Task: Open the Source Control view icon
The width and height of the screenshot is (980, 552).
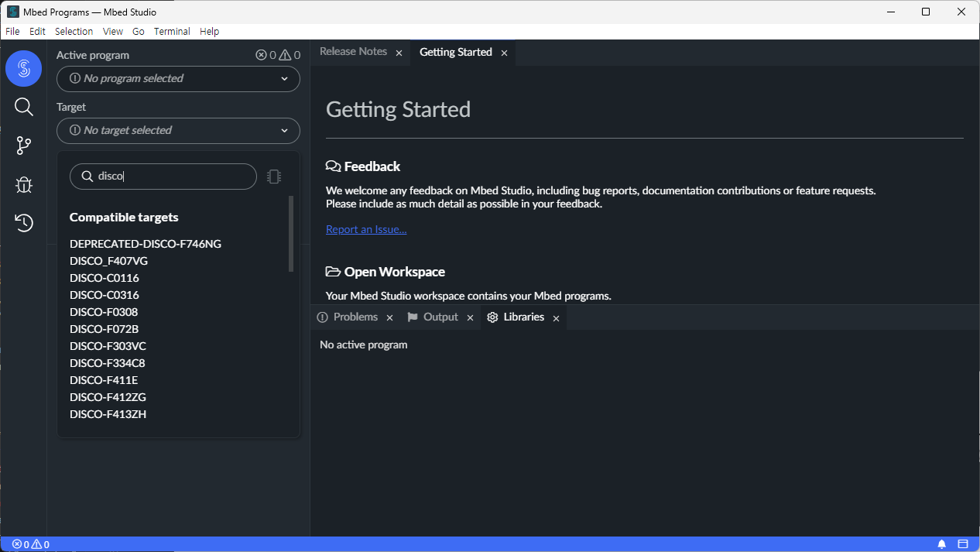Action: pos(24,146)
